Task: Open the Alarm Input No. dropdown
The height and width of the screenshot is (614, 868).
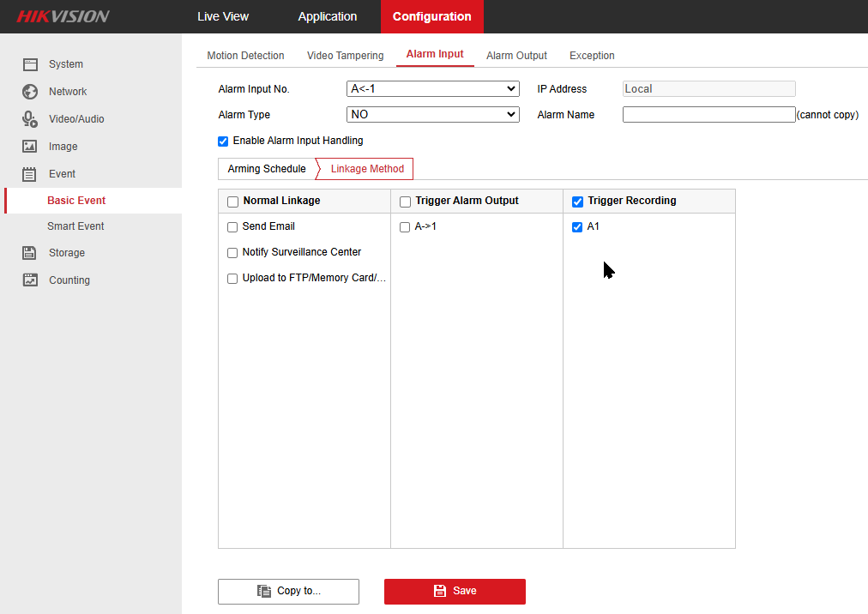Action: tap(432, 89)
